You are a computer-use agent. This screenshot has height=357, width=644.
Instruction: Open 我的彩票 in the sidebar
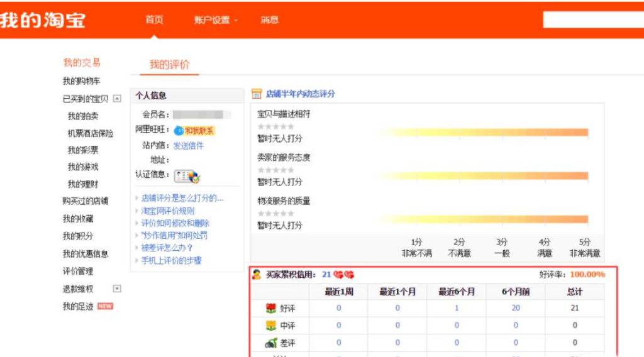point(83,150)
